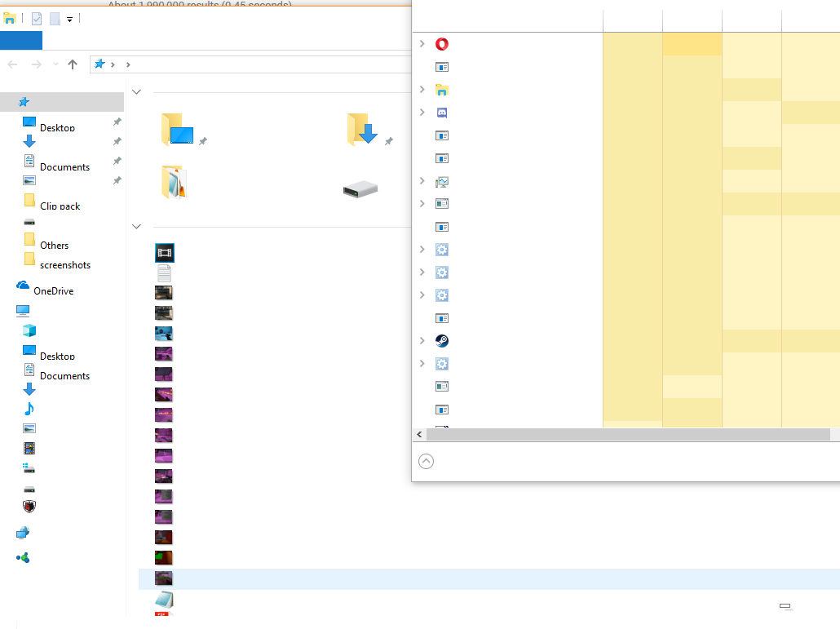Select the Steam process icon in Task Manager
840x629 pixels.
[441, 341]
